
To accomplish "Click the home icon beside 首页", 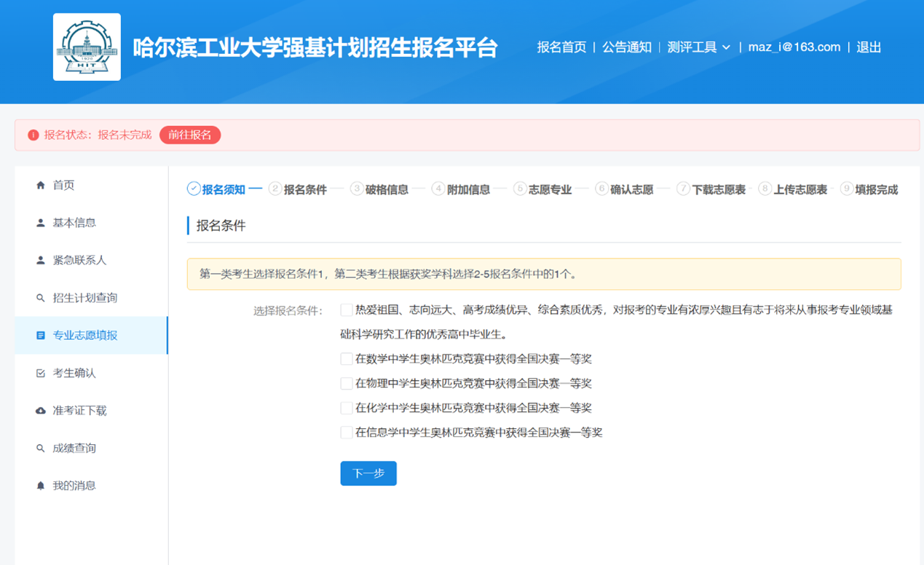I will 41,185.
